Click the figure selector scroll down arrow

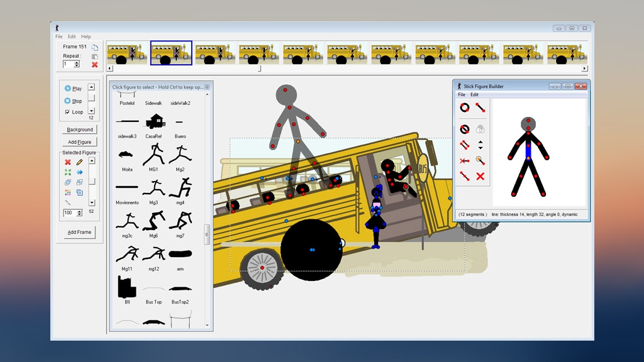(207, 325)
